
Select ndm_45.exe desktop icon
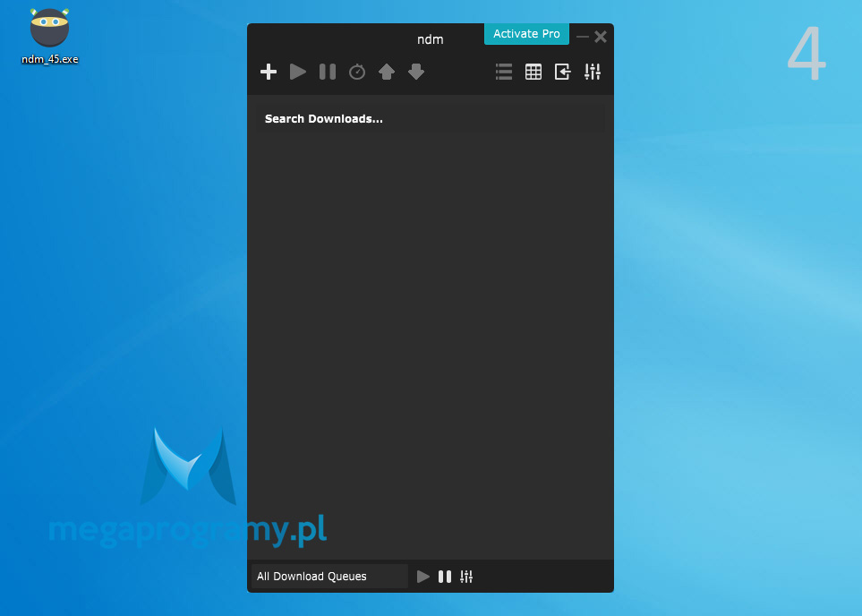pos(49,37)
